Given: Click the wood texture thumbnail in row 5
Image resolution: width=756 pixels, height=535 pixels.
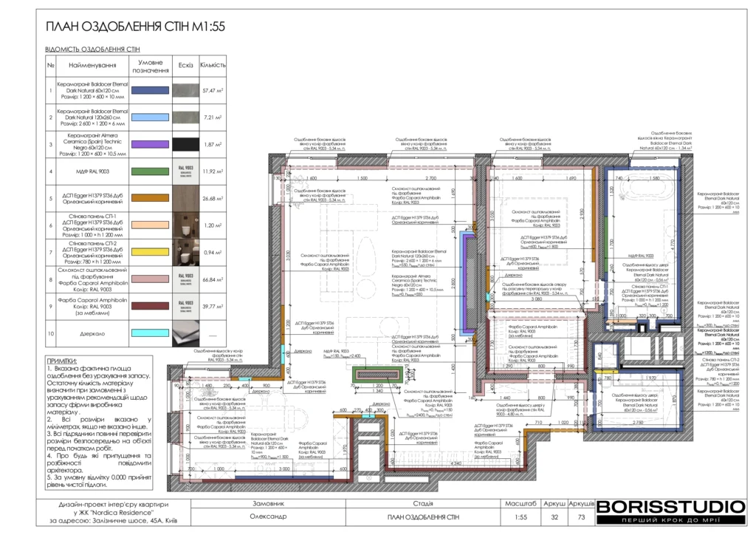Looking at the screenshot, I should point(185,198).
